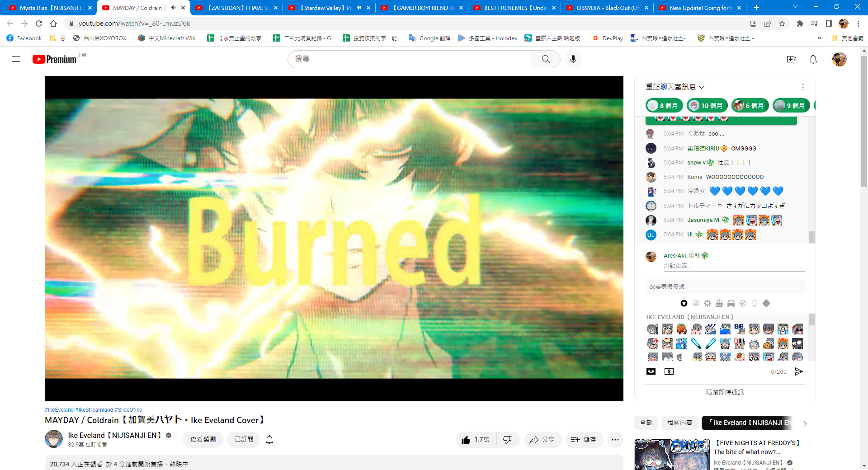Select the 相關內容 filter chip
Image resolution: width=868 pixels, height=470 pixels.
point(679,423)
